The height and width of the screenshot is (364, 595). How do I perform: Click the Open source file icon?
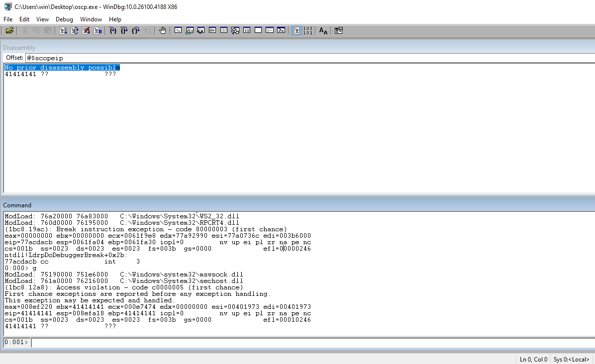pyautogui.click(x=9, y=30)
